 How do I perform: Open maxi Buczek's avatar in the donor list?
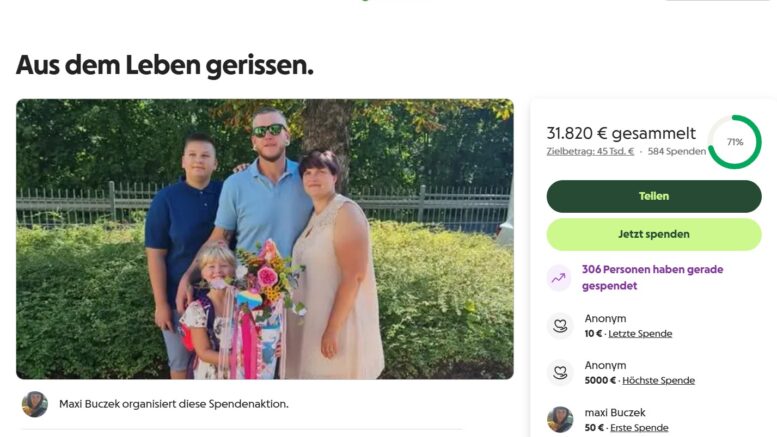coord(560,420)
